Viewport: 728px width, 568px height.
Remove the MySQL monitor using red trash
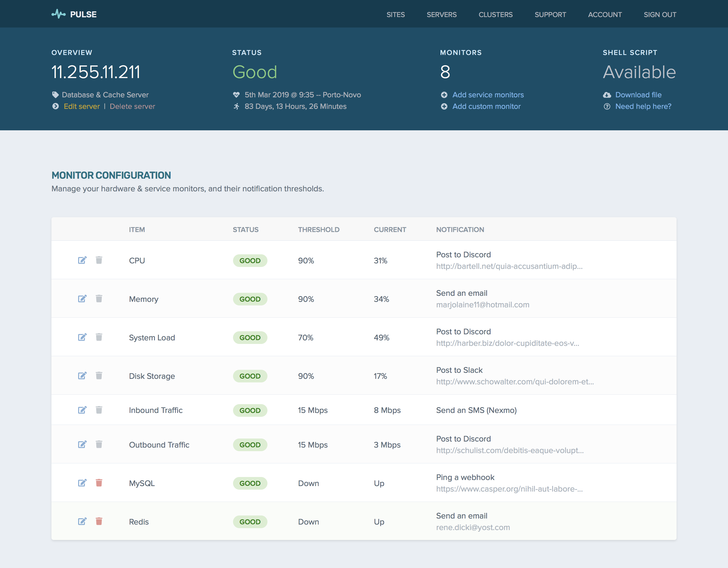tap(99, 483)
